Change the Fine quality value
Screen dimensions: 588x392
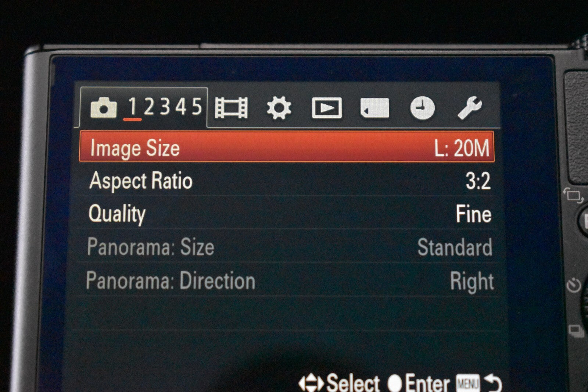[x=473, y=214]
